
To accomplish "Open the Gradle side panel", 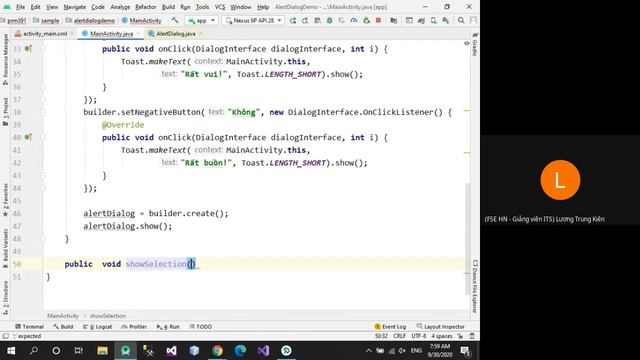I will 475,44.
